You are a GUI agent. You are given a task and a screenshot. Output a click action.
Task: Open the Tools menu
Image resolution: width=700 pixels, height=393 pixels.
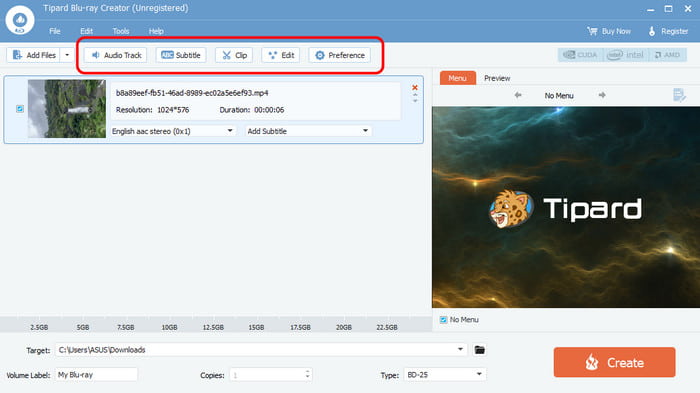(121, 31)
